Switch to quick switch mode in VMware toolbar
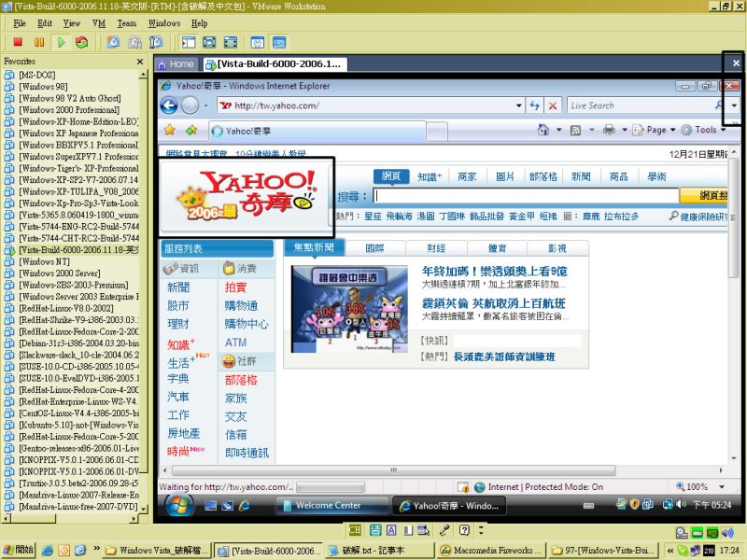Viewport: 747px width, 560px height. click(x=231, y=42)
